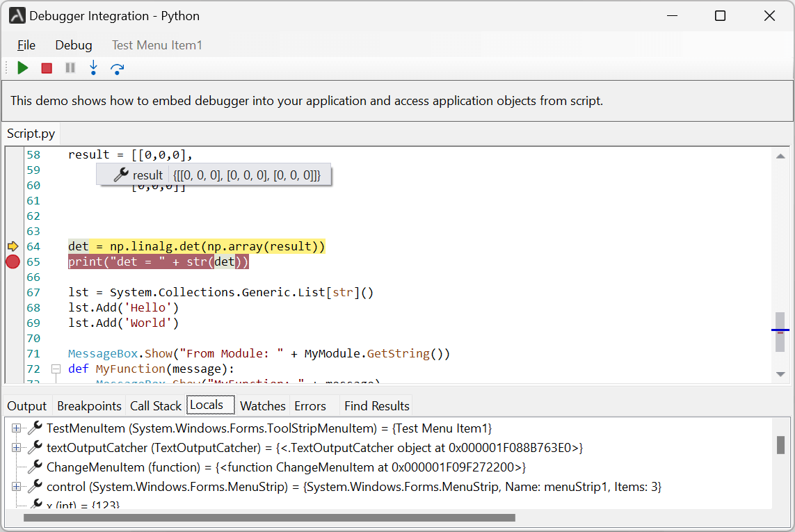
Task: Toggle the red breakpoint on line 65
Action: (13, 261)
